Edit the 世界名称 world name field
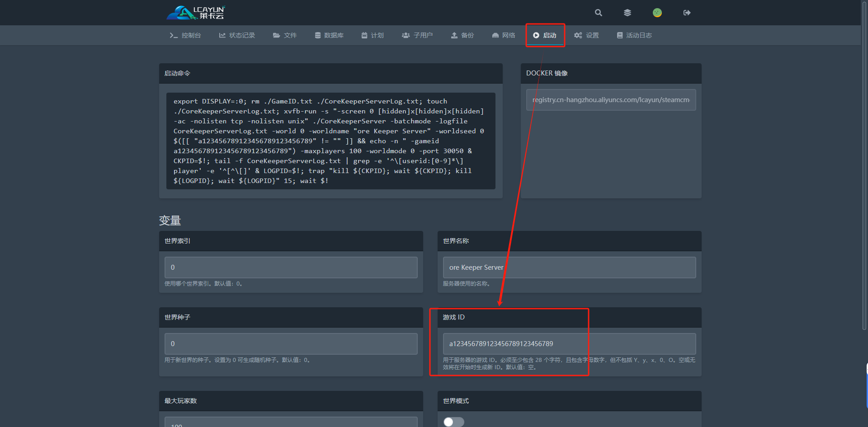The height and width of the screenshot is (427, 868). click(x=570, y=267)
